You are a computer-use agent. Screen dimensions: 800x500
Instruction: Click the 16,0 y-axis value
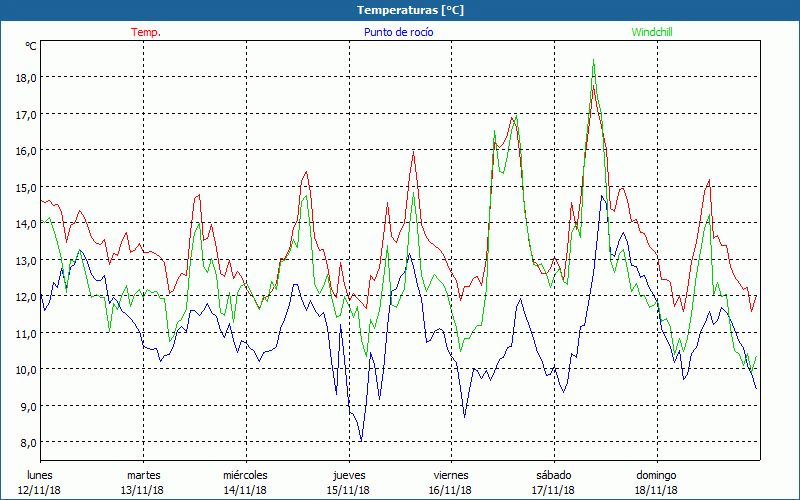27,151
